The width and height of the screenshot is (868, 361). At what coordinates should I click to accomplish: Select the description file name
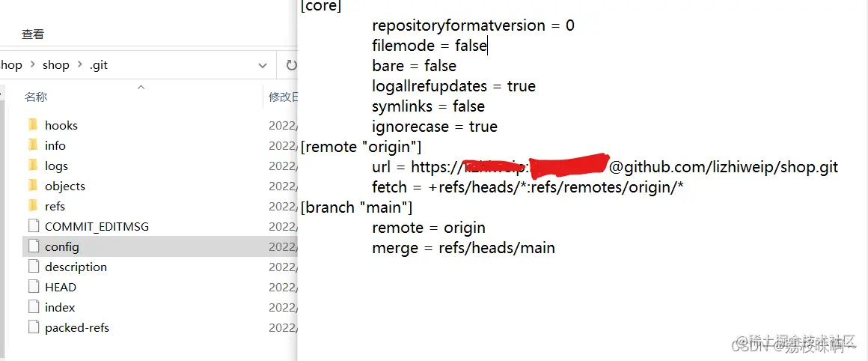click(76, 267)
